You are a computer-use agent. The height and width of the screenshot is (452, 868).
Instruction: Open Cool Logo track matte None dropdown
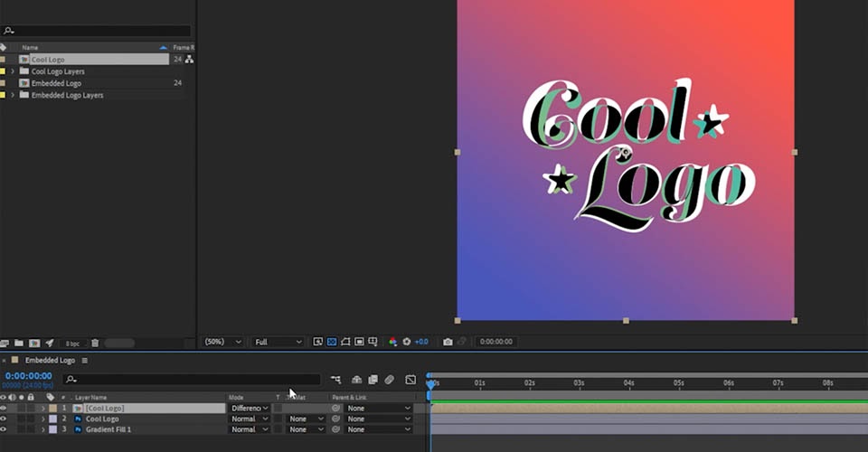(x=307, y=419)
